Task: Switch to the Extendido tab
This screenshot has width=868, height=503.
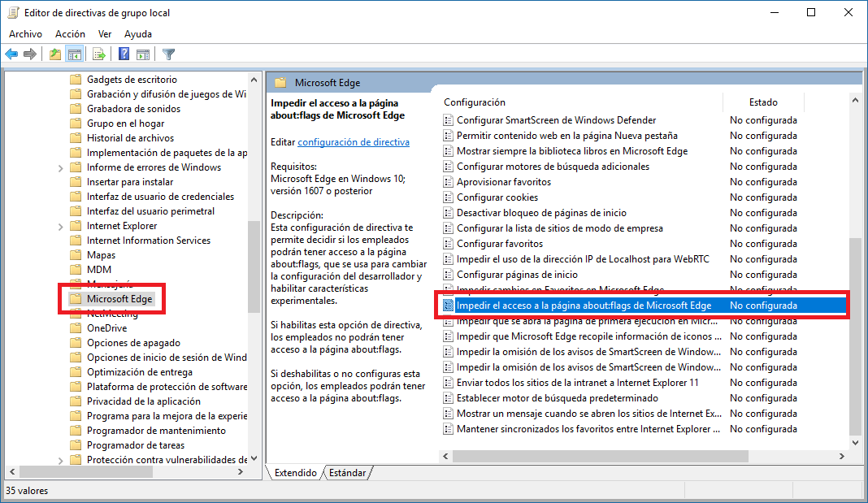Action: (296, 473)
